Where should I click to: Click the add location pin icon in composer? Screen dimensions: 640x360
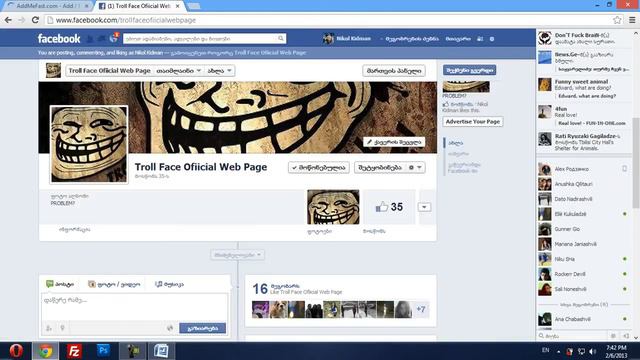tap(62, 328)
